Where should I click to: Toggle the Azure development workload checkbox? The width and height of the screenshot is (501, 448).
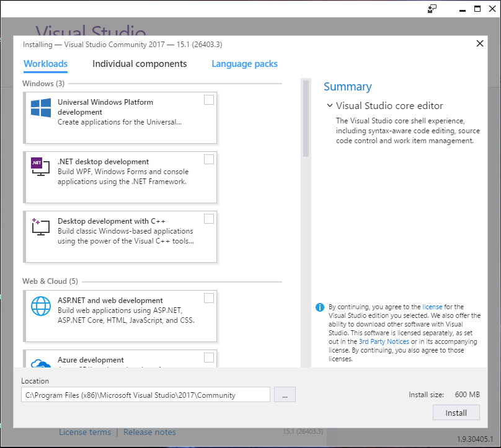(x=209, y=358)
